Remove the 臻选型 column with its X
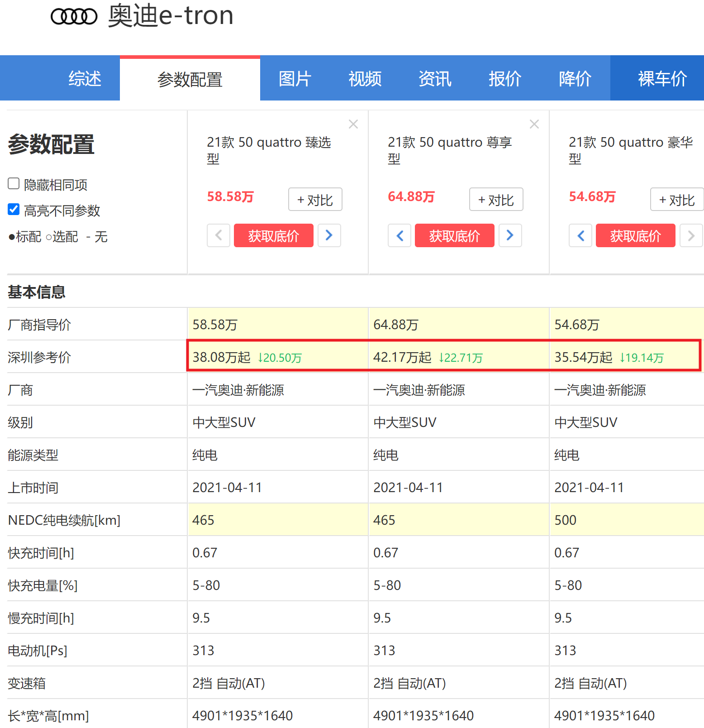Image resolution: width=704 pixels, height=728 pixels. coord(353,124)
